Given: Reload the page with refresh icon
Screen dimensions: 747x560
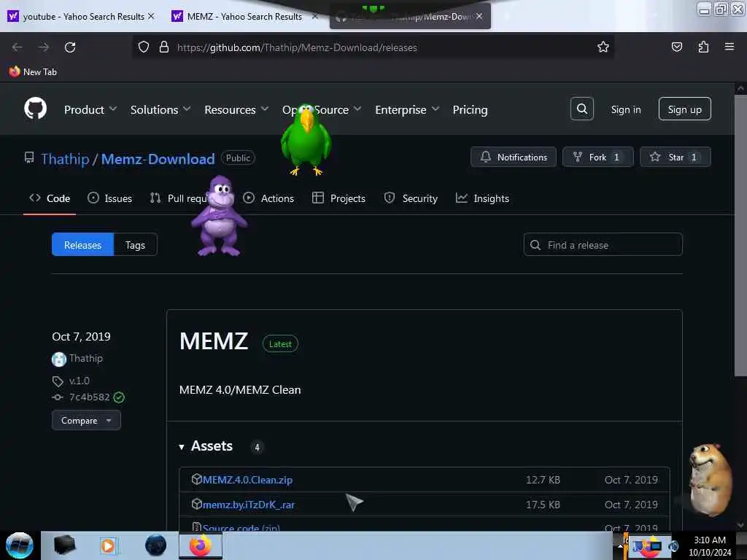Looking at the screenshot, I should 70,47.
